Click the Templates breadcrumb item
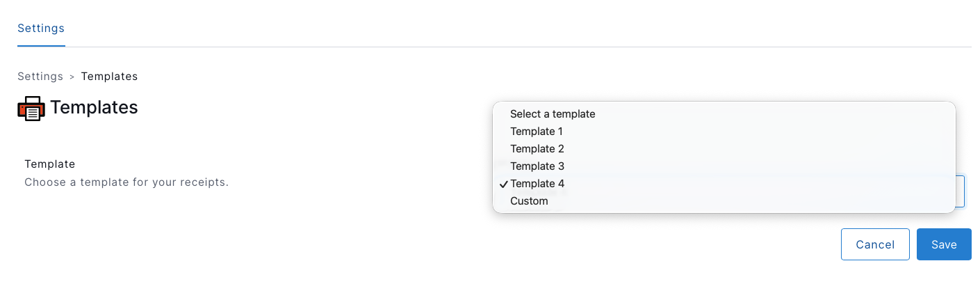The height and width of the screenshot is (300, 980). point(109,77)
